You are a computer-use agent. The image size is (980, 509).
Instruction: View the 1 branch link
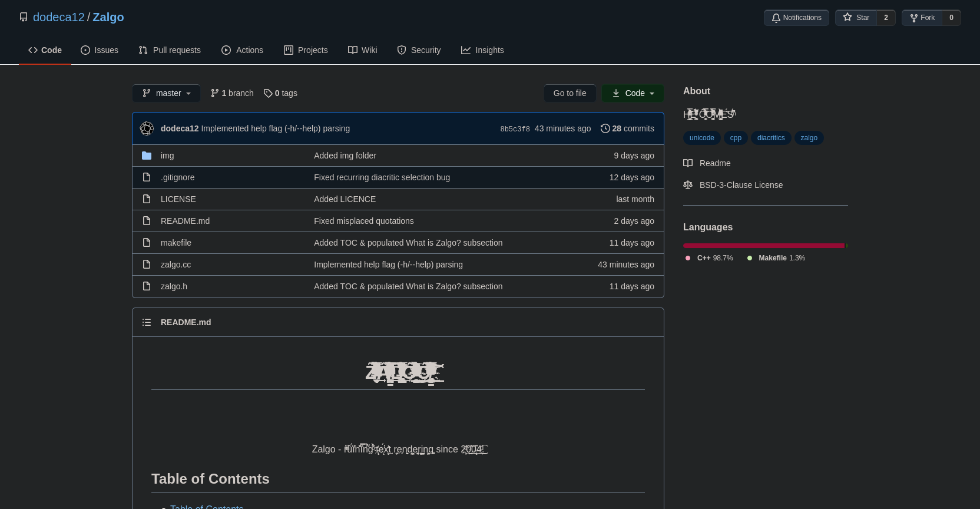tap(232, 93)
